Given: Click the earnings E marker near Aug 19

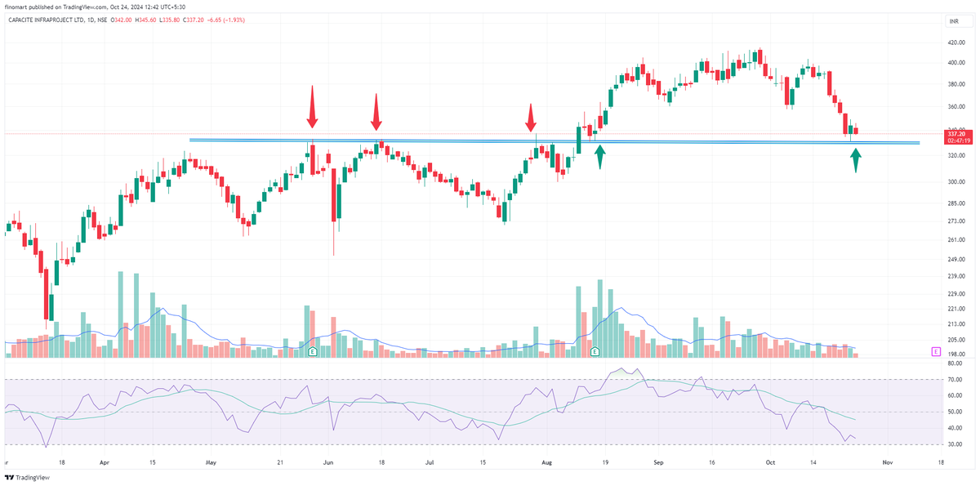Looking at the screenshot, I should (x=595, y=351).
